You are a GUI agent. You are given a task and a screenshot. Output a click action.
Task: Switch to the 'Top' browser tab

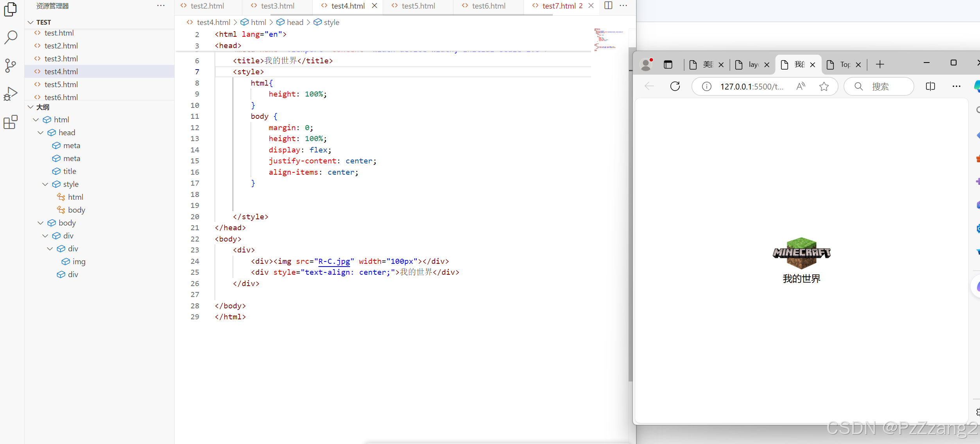tap(844, 64)
